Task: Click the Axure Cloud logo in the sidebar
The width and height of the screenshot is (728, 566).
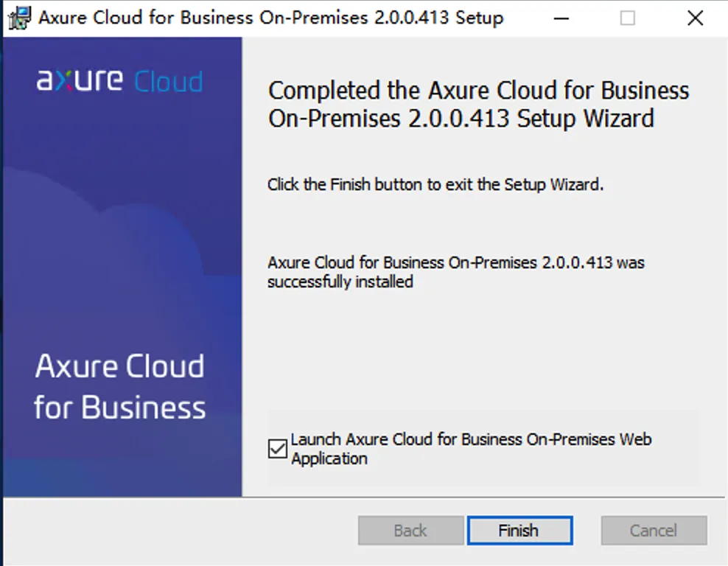Action: coord(119,81)
